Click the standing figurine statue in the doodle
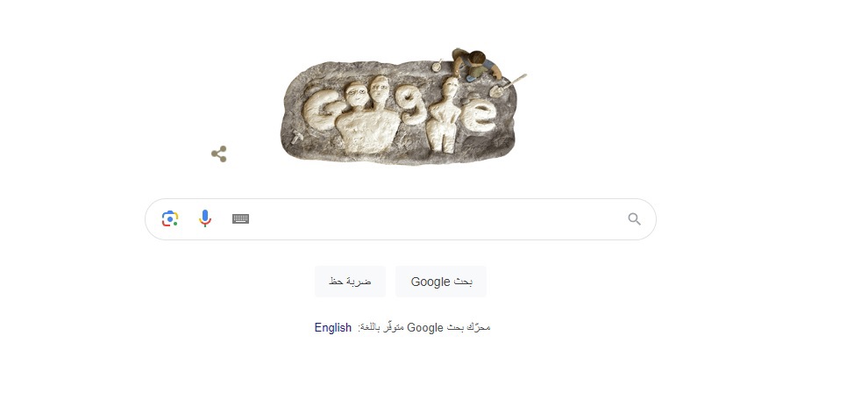This screenshot has width=868, height=407. tap(445, 115)
